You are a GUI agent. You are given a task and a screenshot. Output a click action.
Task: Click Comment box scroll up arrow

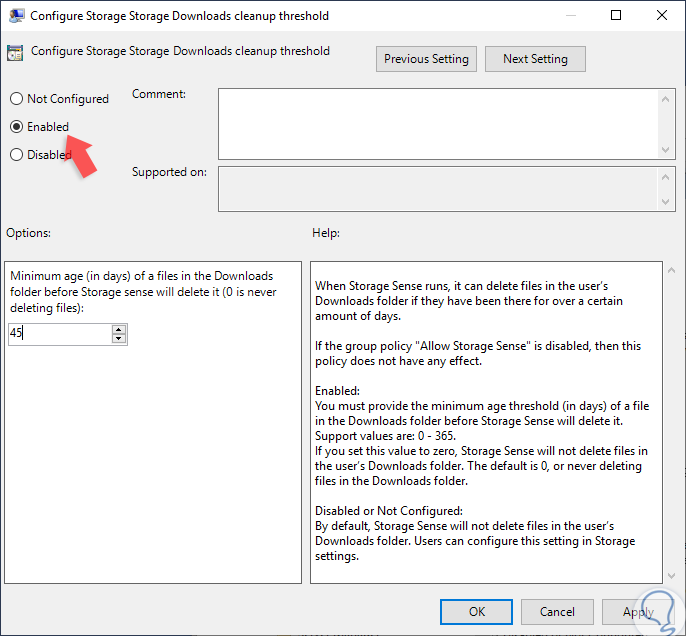665,99
